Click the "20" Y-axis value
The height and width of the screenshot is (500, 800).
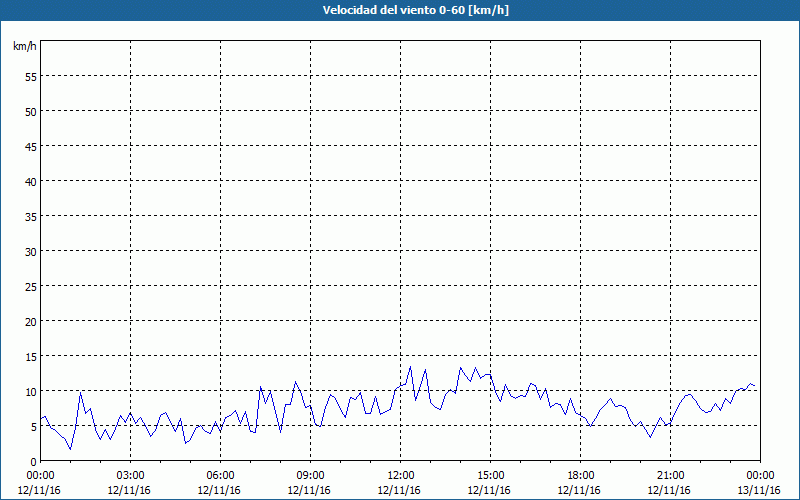point(31,321)
